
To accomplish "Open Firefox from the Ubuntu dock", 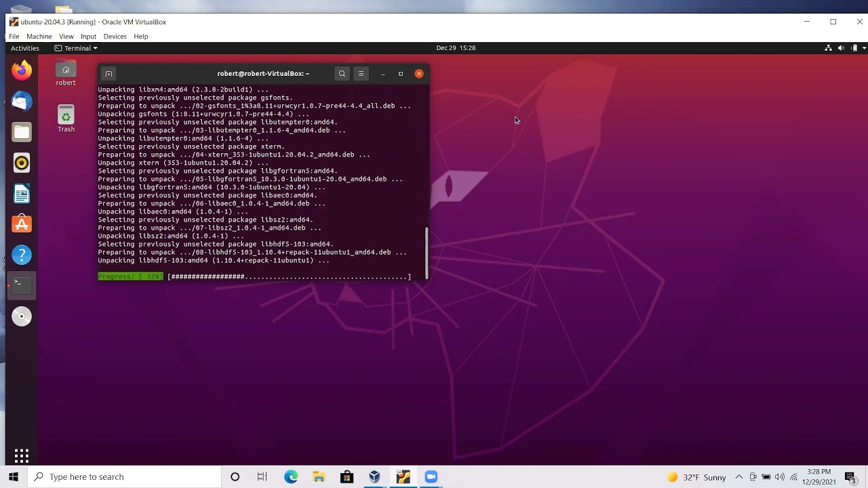I will (22, 70).
